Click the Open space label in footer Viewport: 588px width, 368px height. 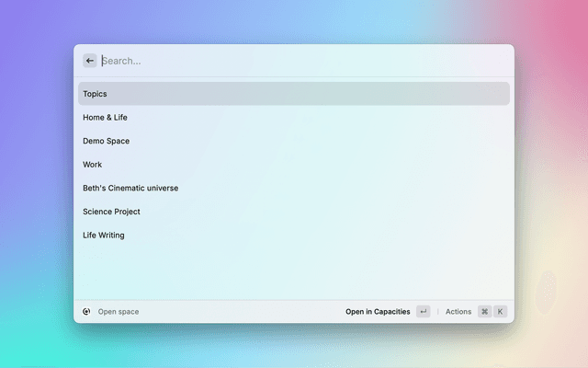pos(119,312)
